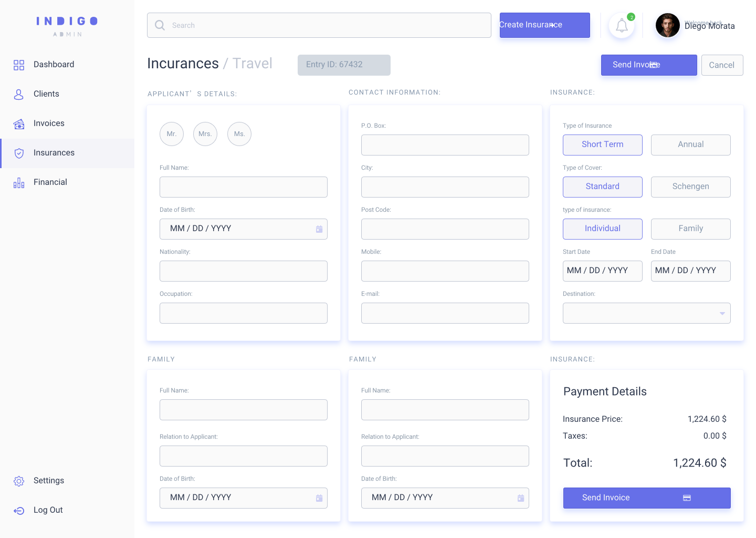Image resolution: width=756 pixels, height=538 pixels.
Task: Go to the Clients section
Action: tap(67, 95)
